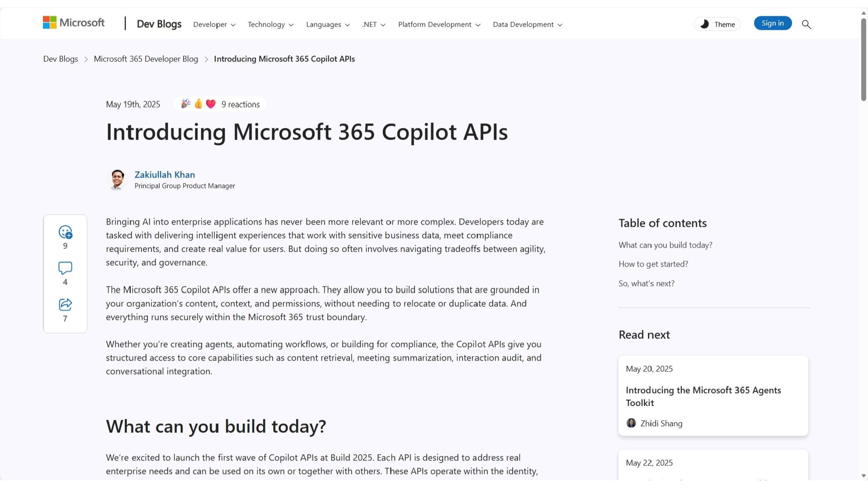Open the Platform Development menu
The image size is (868, 488).
[439, 25]
